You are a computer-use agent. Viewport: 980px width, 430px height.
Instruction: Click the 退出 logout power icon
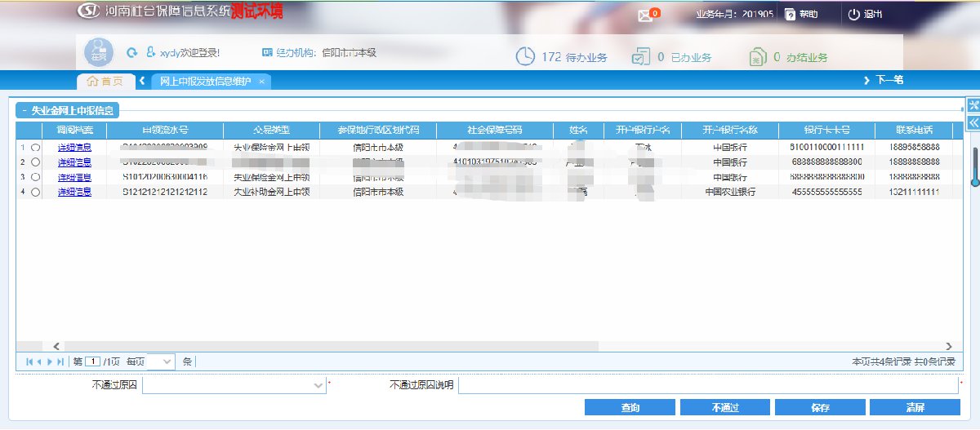point(854,15)
